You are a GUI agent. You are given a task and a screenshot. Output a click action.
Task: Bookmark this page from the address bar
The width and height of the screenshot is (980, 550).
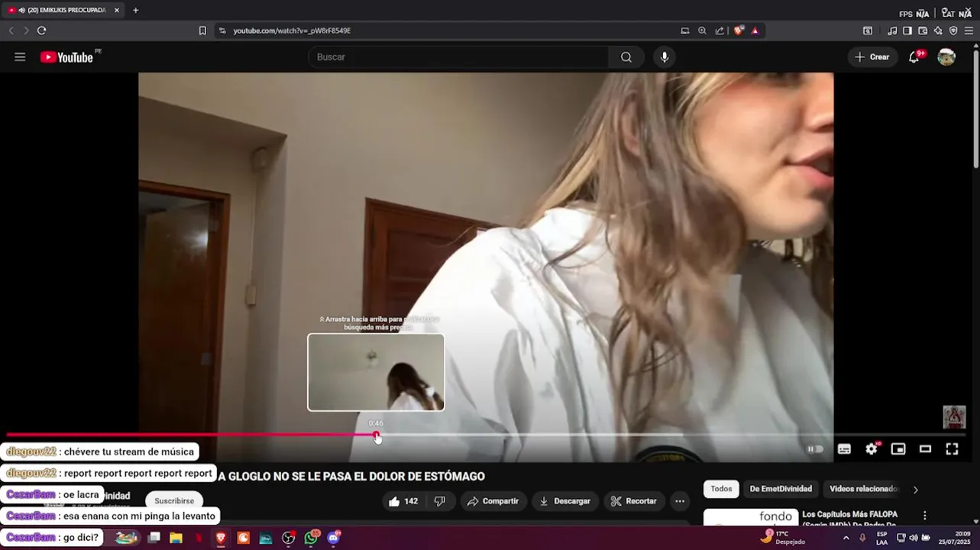202,31
